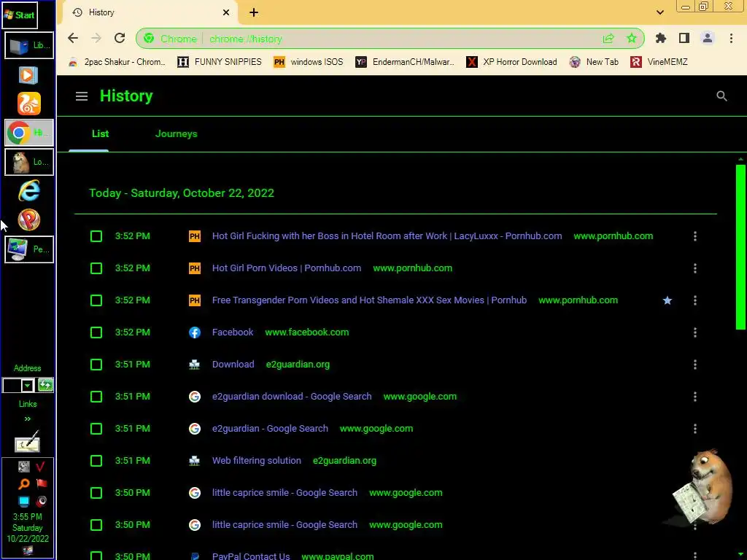
Task: Tick the checkbox for the Facebook entry
Action: [96, 332]
